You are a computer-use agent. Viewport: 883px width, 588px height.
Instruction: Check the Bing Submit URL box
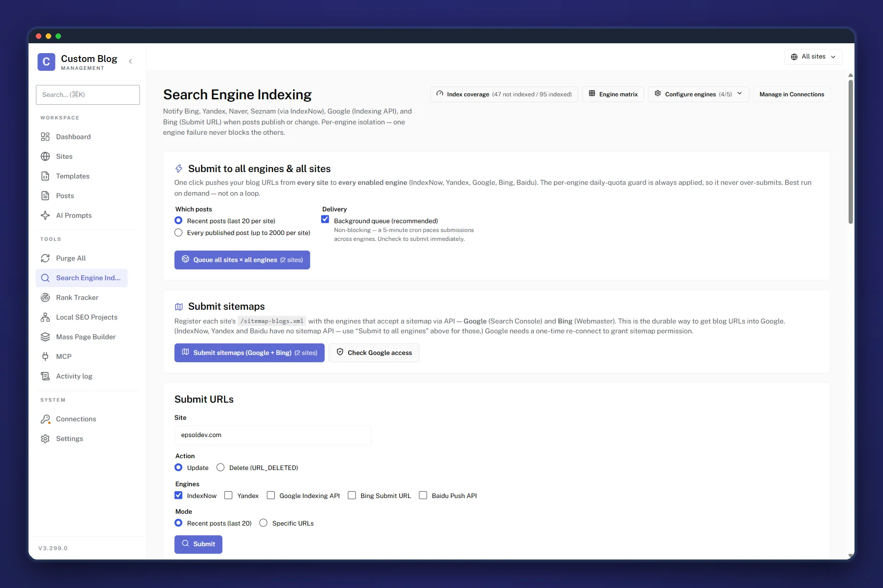(352, 495)
